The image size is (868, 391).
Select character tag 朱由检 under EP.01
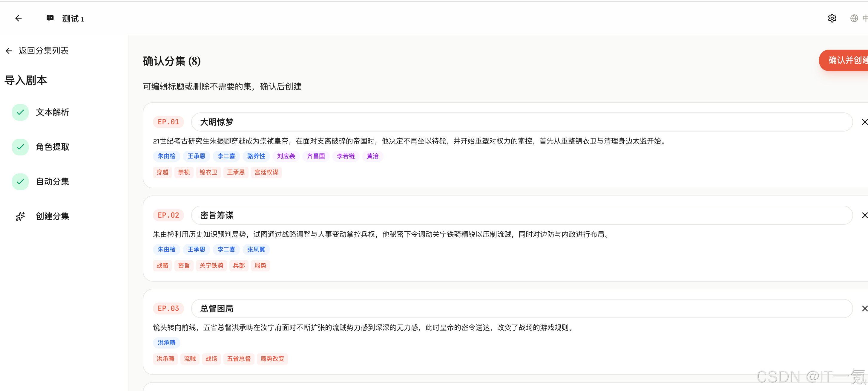(166, 156)
